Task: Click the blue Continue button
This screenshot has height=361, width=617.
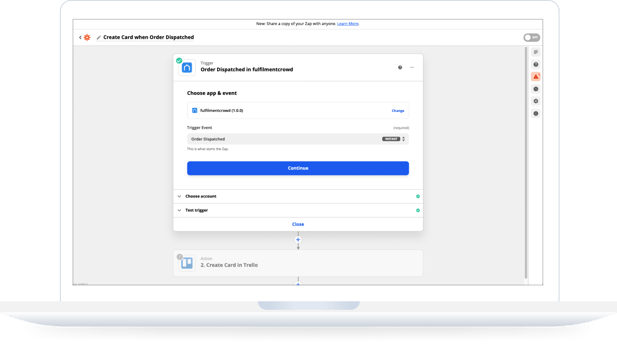Action: click(298, 168)
